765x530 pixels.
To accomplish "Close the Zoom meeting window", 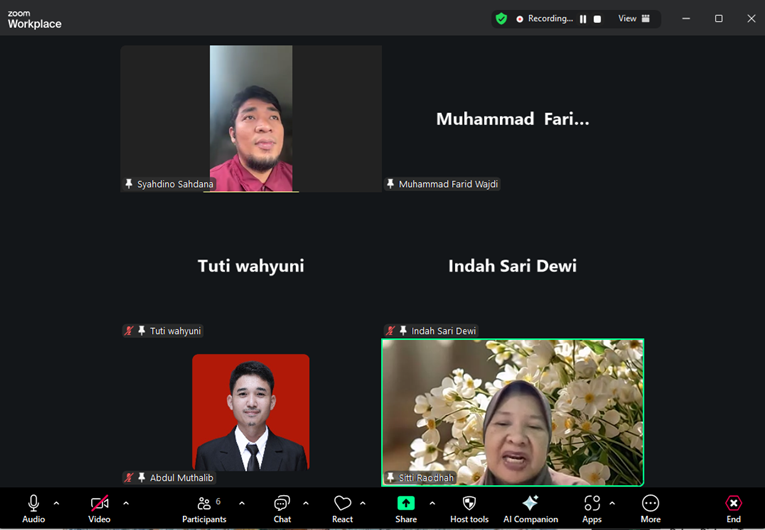I will click(x=751, y=19).
